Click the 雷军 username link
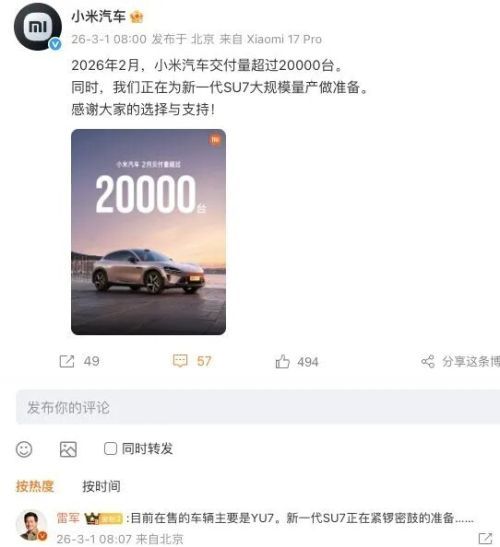 tap(68, 518)
